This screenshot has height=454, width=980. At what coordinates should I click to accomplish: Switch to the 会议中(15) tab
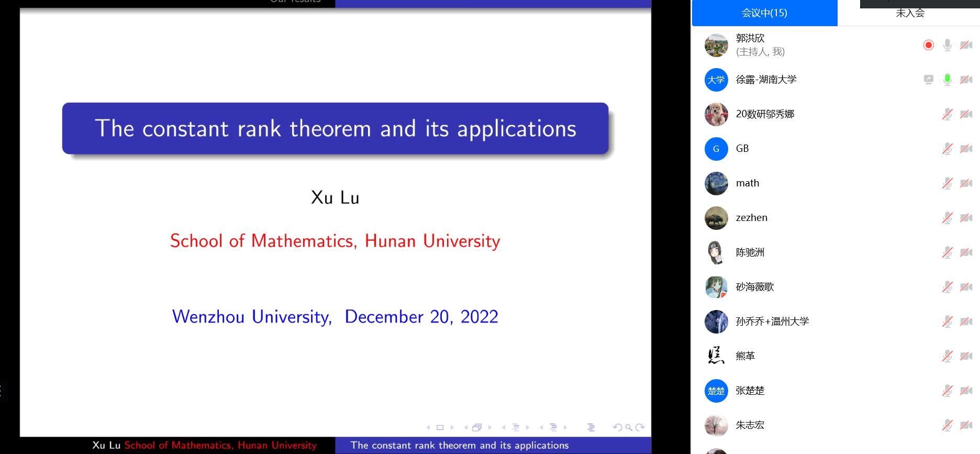(764, 13)
